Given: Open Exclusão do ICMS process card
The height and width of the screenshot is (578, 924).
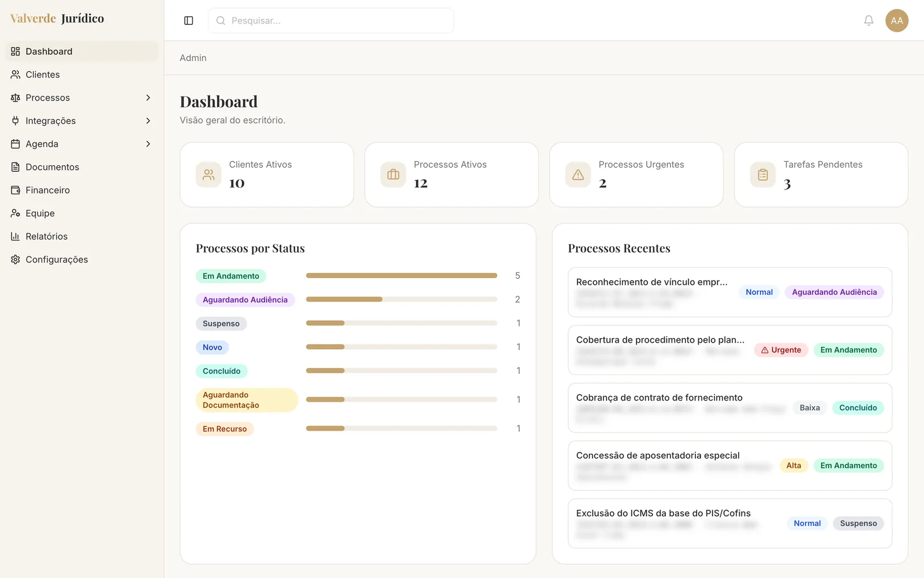Looking at the screenshot, I should [730, 523].
